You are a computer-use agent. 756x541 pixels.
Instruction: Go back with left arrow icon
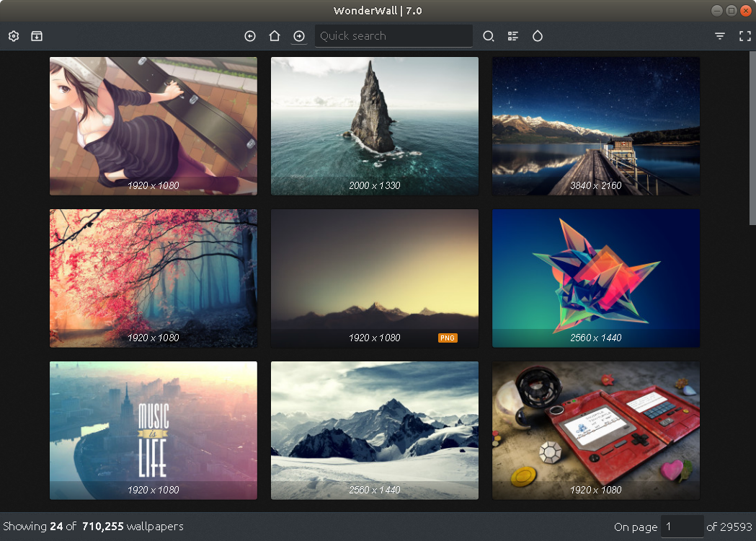point(250,36)
